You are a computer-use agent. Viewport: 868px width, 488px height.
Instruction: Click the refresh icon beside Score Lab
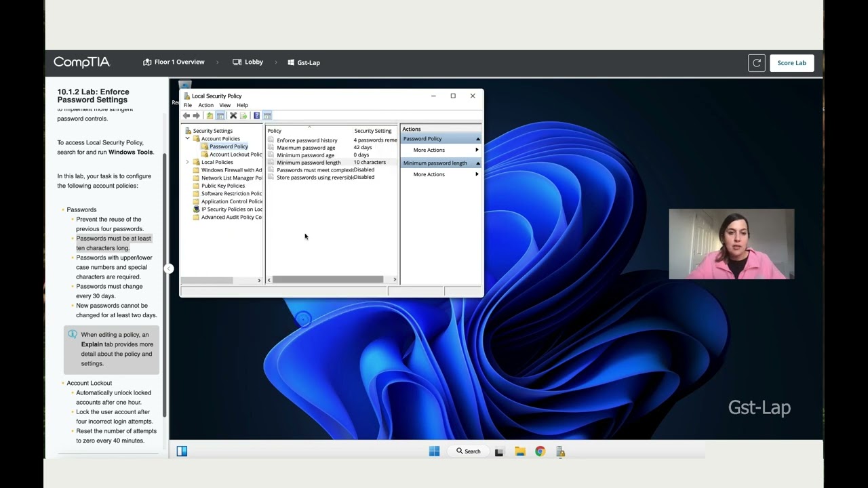pos(757,63)
